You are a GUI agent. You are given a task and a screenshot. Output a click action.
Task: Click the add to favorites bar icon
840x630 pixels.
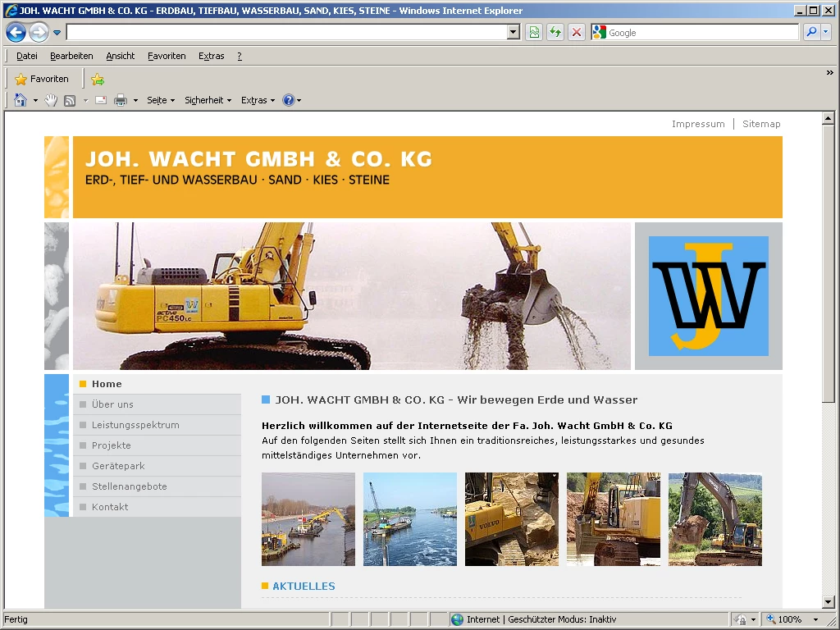point(98,80)
